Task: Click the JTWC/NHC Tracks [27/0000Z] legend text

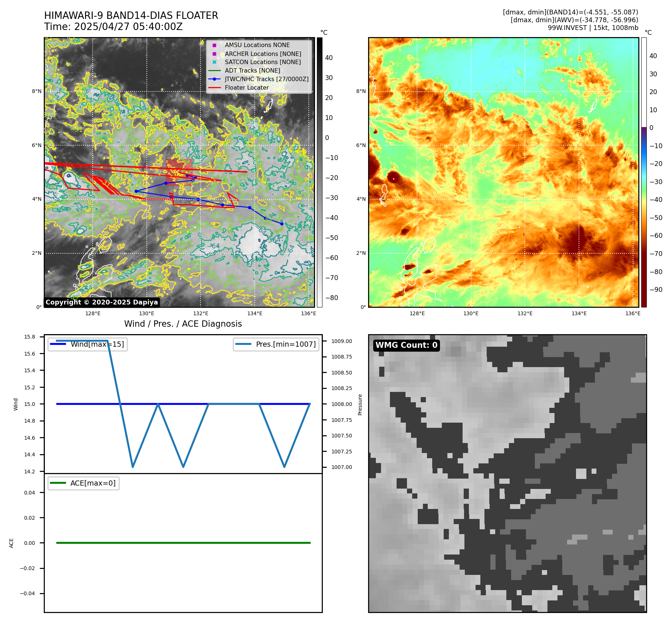Action: pyautogui.click(x=267, y=79)
